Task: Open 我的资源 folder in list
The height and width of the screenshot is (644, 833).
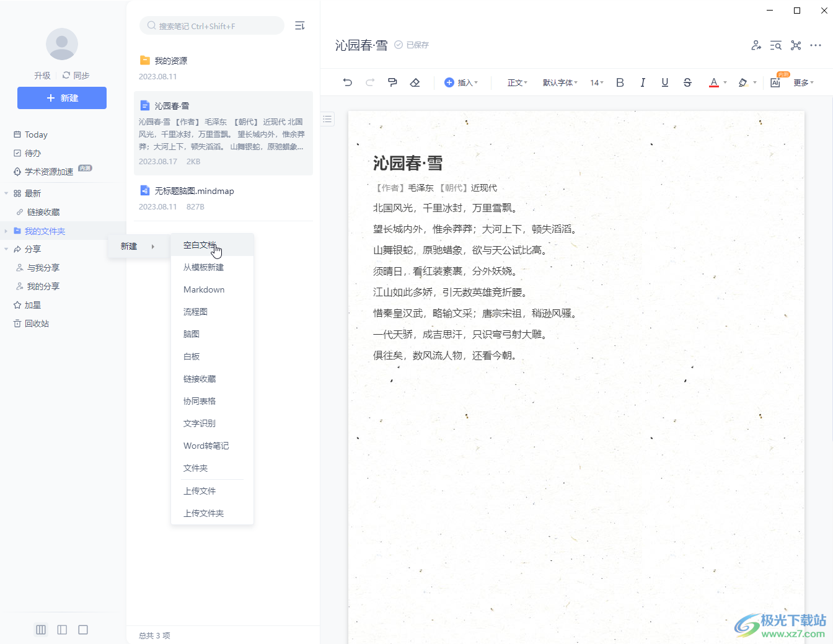Action: coord(223,68)
